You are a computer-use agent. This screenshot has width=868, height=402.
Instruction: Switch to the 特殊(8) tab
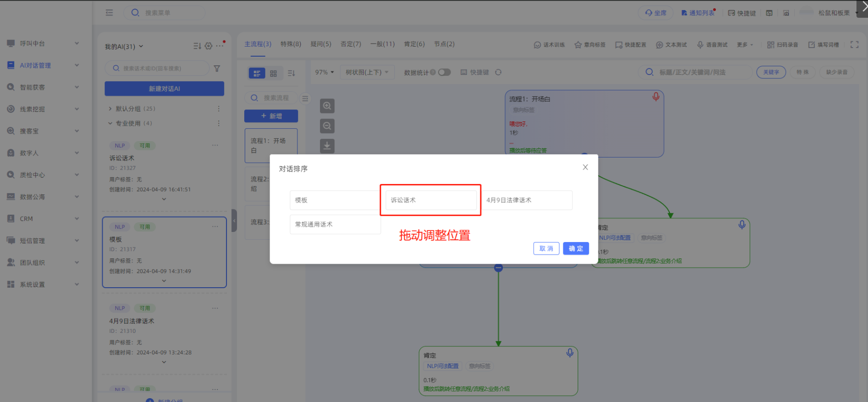291,44
